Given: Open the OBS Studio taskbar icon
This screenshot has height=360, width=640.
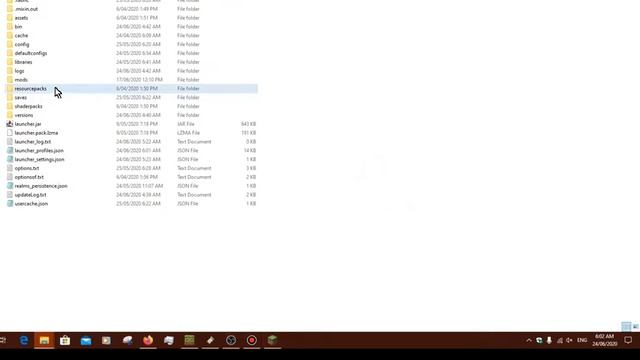Looking at the screenshot, I should [231, 340].
